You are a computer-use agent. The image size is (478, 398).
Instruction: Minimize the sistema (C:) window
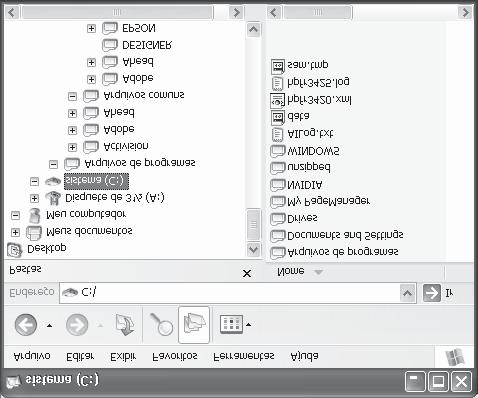[415, 381]
